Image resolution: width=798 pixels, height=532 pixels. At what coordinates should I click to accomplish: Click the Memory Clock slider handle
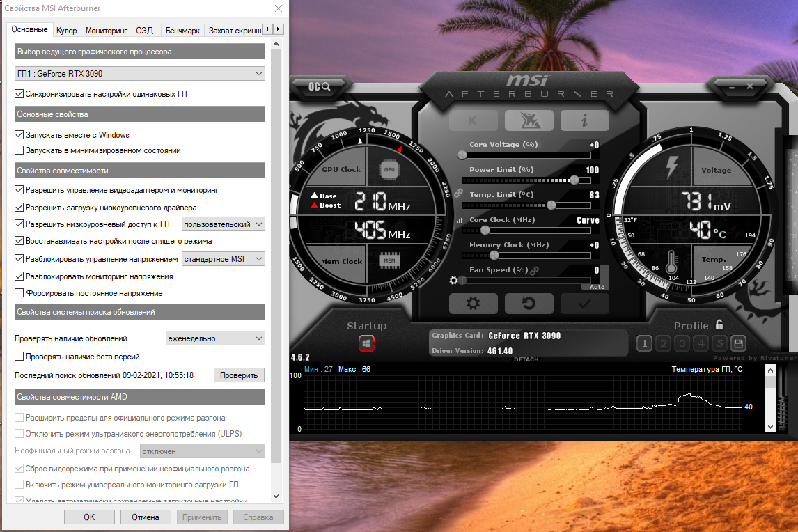[x=494, y=255]
